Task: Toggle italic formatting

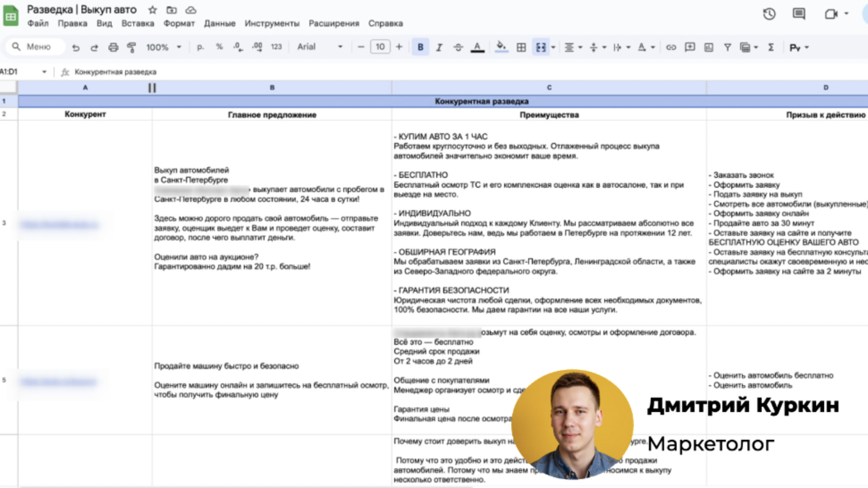Action: click(439, 47)
